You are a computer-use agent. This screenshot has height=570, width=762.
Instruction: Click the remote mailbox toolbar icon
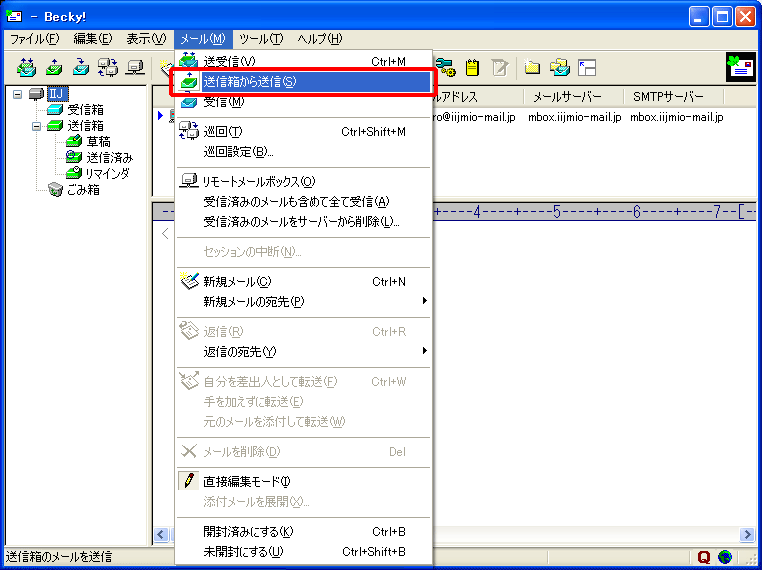click(135, 68)
